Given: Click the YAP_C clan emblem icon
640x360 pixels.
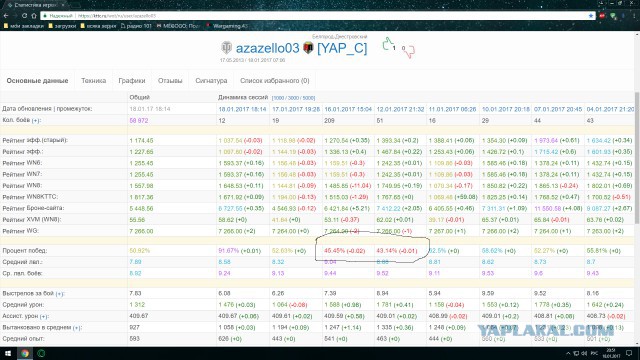Looking at the screenshot, I should click(308, 48).
